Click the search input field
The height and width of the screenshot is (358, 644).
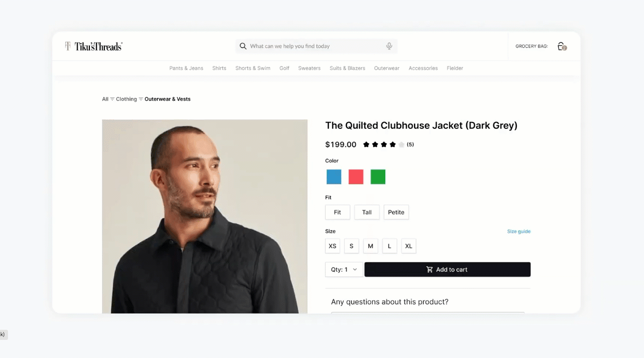click(x=317, y=46)
